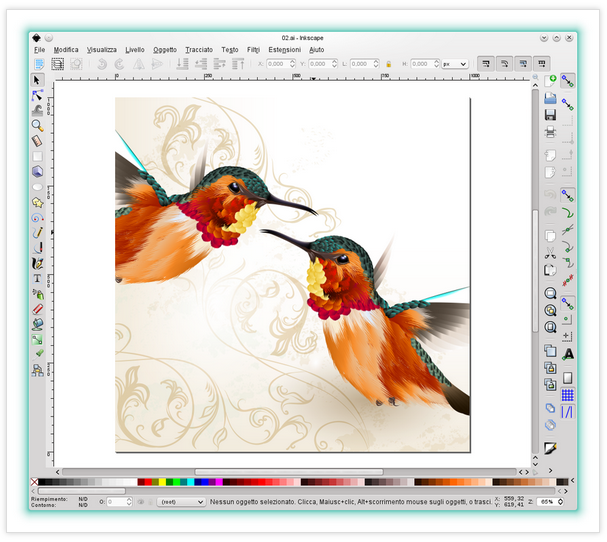Toggle the width-height lock icon
Viewport: 607px width, 542px height.
pos(388,64)
